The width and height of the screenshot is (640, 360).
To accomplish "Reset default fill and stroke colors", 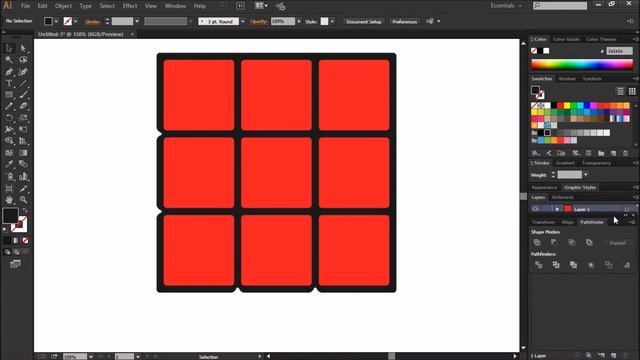I will (x=5, y=229).
